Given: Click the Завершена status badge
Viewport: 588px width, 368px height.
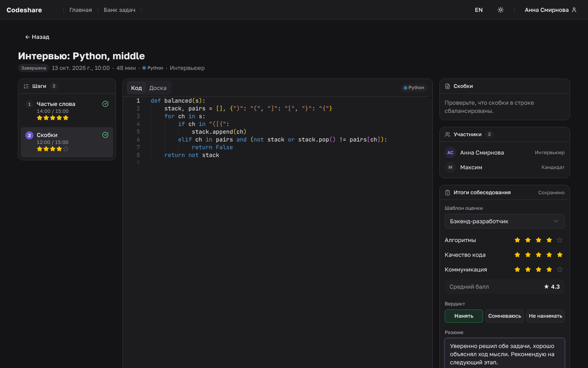Looking at the screenshot, I should (33, 68).
